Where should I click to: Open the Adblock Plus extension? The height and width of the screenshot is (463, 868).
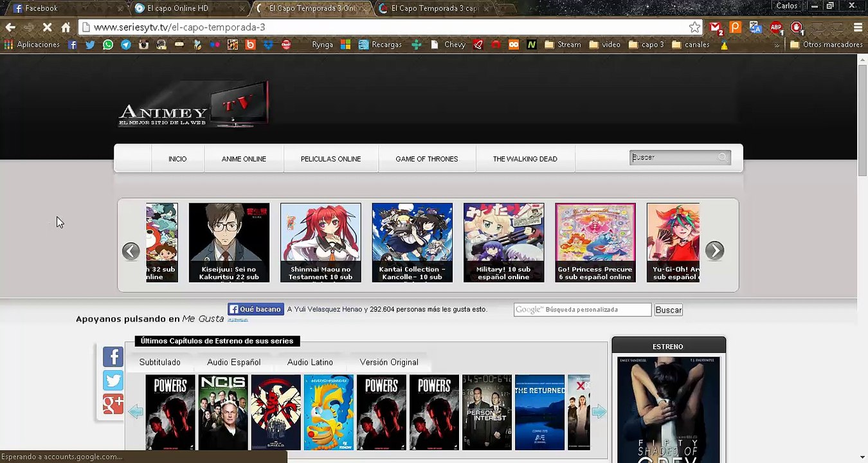[777, 28]
